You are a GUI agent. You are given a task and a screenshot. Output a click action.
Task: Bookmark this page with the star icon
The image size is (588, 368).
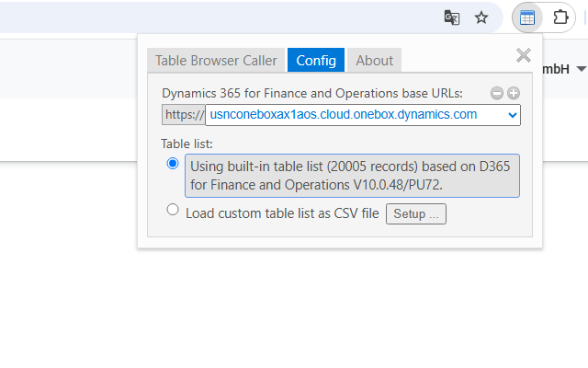coord(481,17)
